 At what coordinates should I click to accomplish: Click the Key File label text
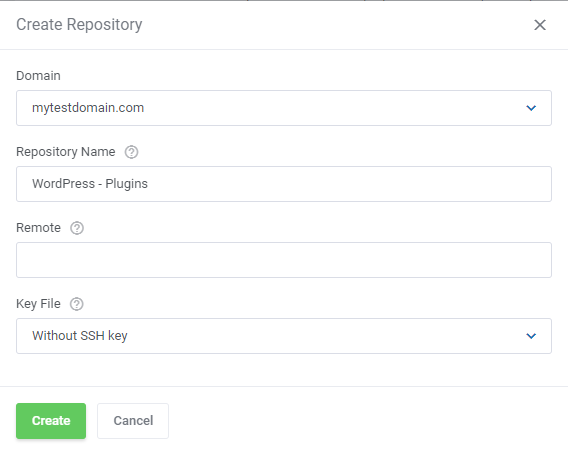click(38, 304)
